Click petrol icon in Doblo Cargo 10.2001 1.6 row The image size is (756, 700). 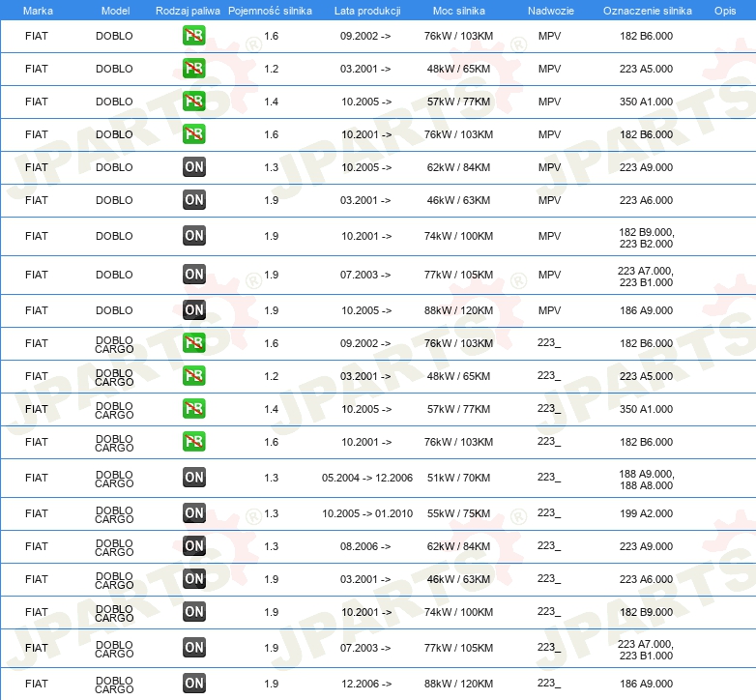click(x=193, y=441)
